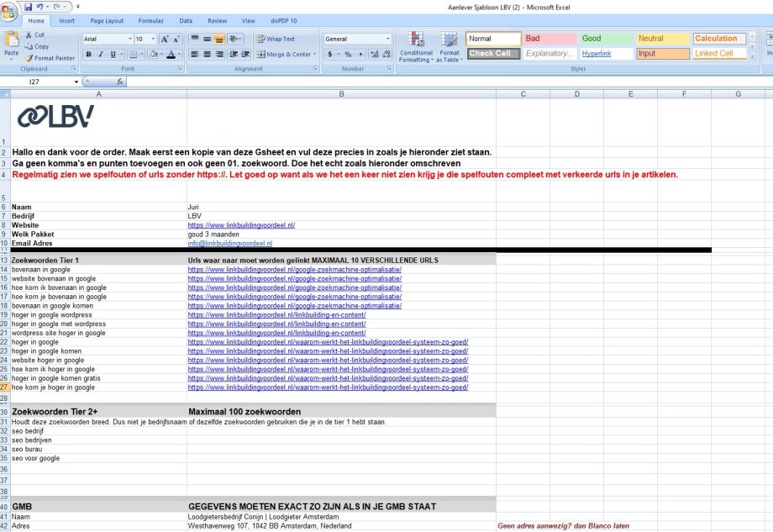Open the round Office Button menu
This screenshot has width=773, height=532.
tap(9, 11)
